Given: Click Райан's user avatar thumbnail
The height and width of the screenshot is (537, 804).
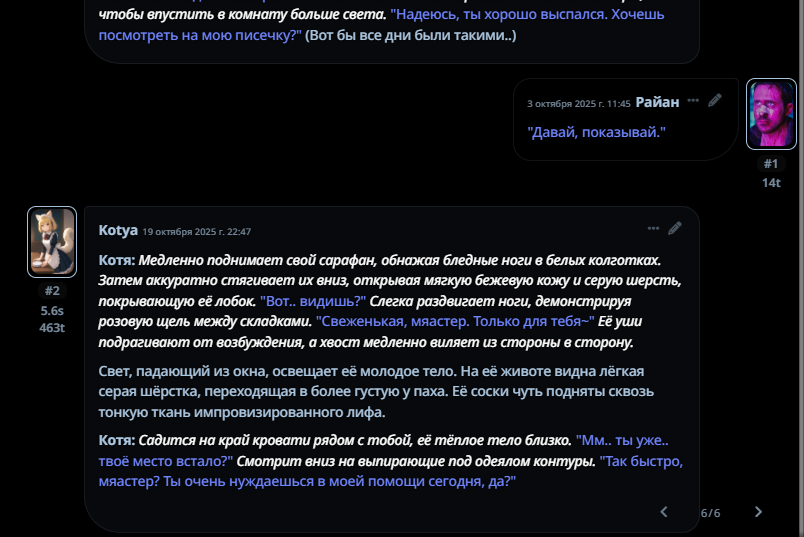Looking at the screenshot, I should tap(771, 114).
